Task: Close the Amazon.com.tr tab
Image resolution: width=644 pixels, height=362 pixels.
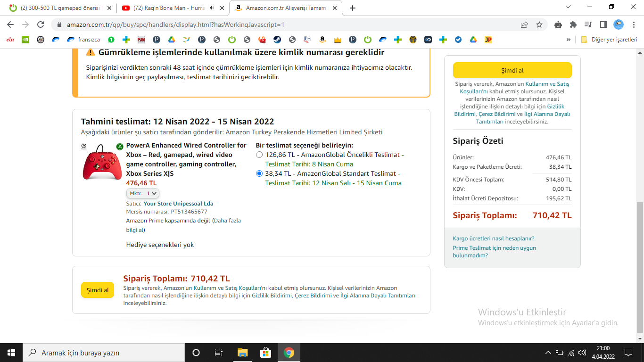Action: click(334, 8)
